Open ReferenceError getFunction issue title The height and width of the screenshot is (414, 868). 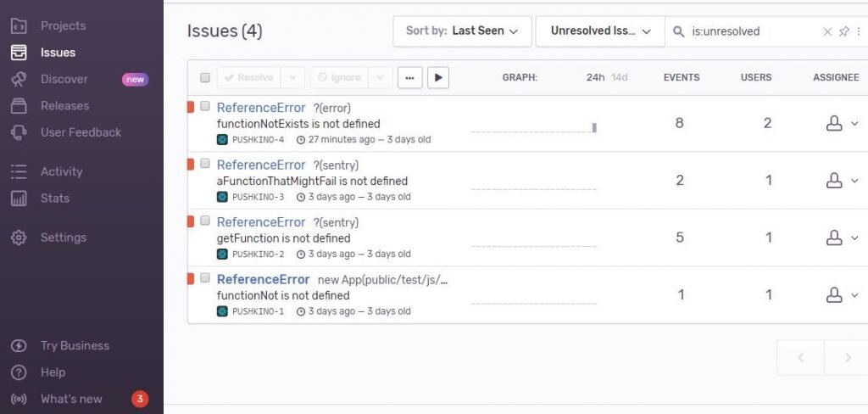(261, 221)
